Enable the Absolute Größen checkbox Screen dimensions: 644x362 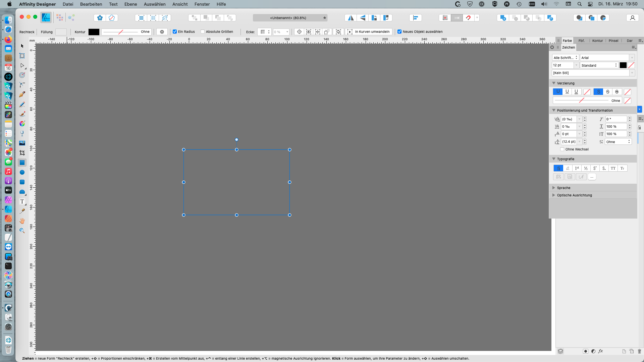point(203,32)
